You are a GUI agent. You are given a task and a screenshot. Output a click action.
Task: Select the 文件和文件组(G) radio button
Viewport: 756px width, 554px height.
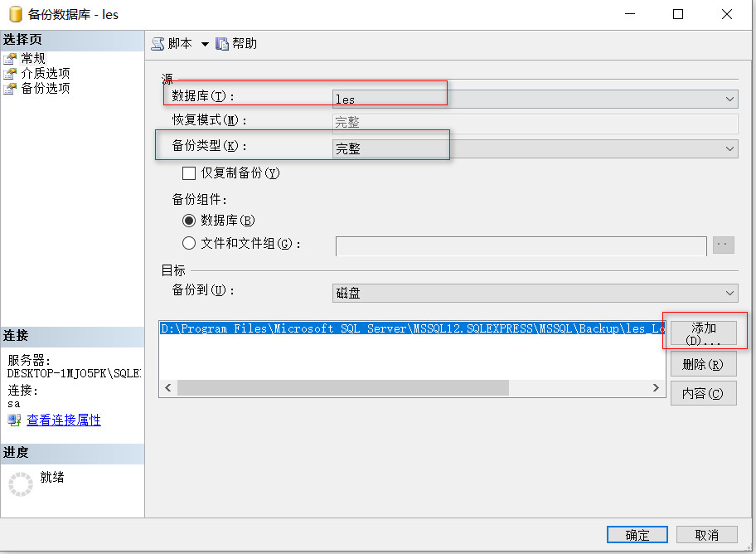pyautogui.click(x=189, y=243)
